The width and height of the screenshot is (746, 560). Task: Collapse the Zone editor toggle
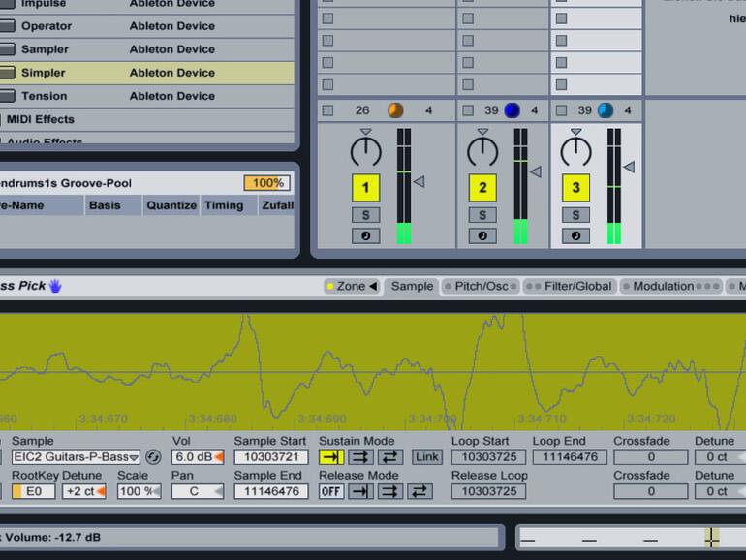pyautogui.click(x=352, y=286)
